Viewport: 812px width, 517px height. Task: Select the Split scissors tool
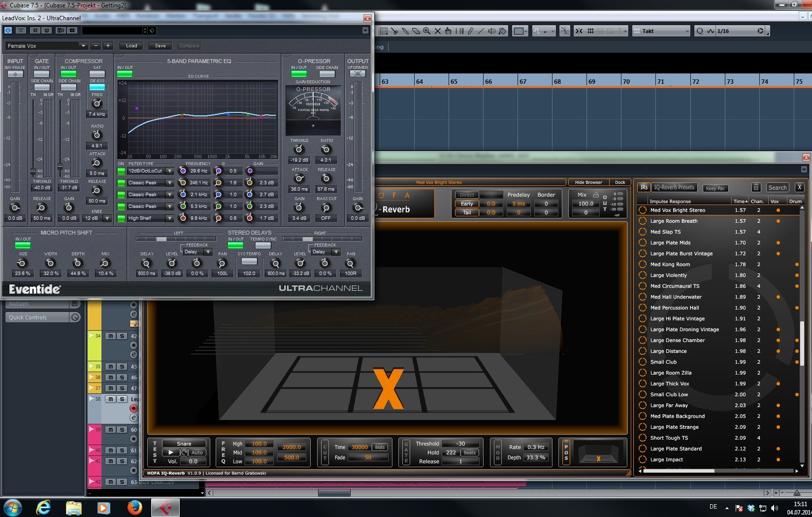394,31
